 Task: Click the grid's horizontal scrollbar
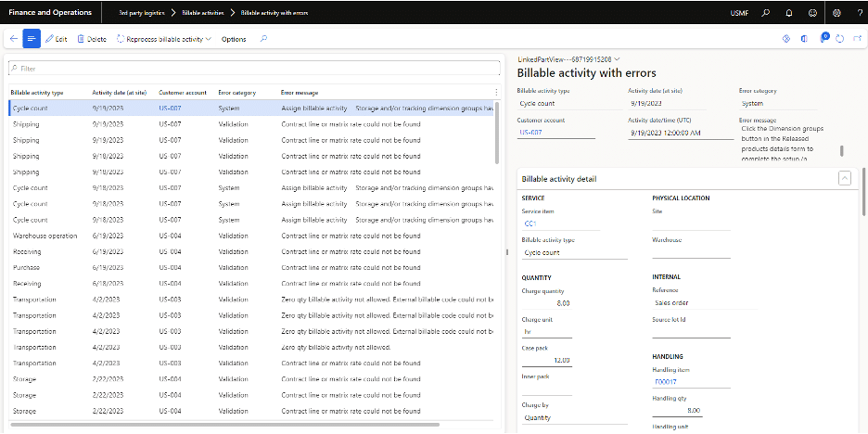224,425
